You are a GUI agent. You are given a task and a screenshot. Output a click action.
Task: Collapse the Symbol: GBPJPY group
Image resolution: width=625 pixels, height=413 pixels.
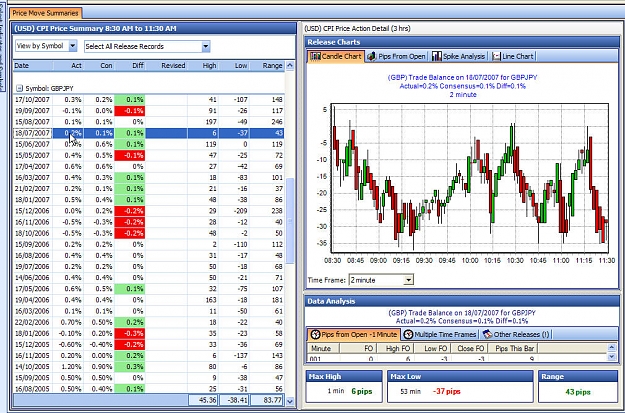[x=19, y=88]
